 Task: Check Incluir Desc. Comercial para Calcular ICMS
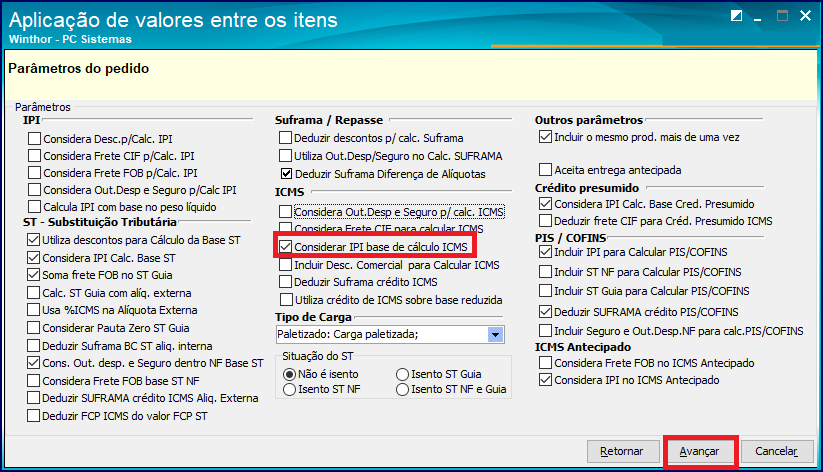[286, 265]
